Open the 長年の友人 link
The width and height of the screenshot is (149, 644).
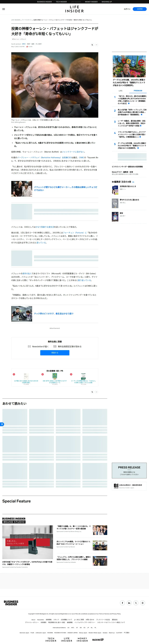tap(27, 274)
